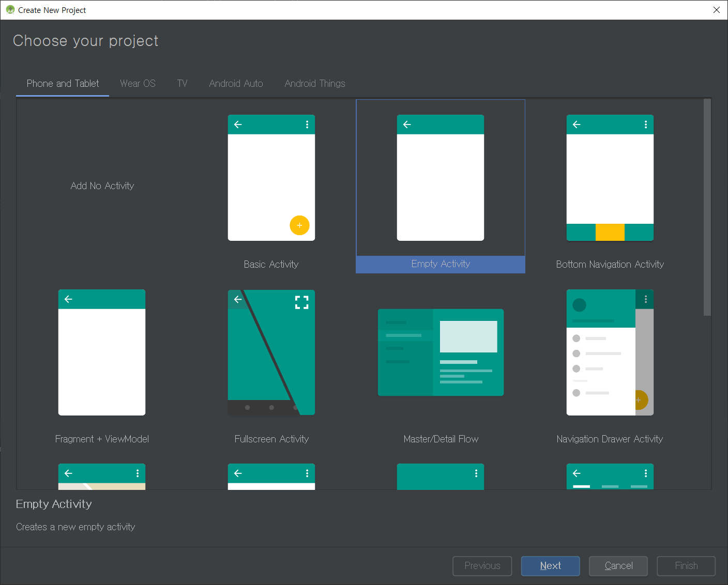
Task: Switch to the Android Auto tab
Action: coord(236,84)
